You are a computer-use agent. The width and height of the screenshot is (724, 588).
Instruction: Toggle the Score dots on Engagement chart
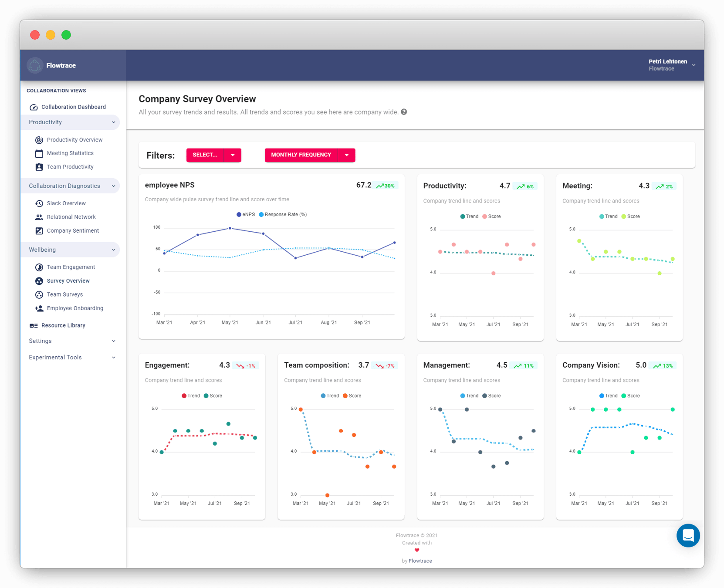coord(213,395)
